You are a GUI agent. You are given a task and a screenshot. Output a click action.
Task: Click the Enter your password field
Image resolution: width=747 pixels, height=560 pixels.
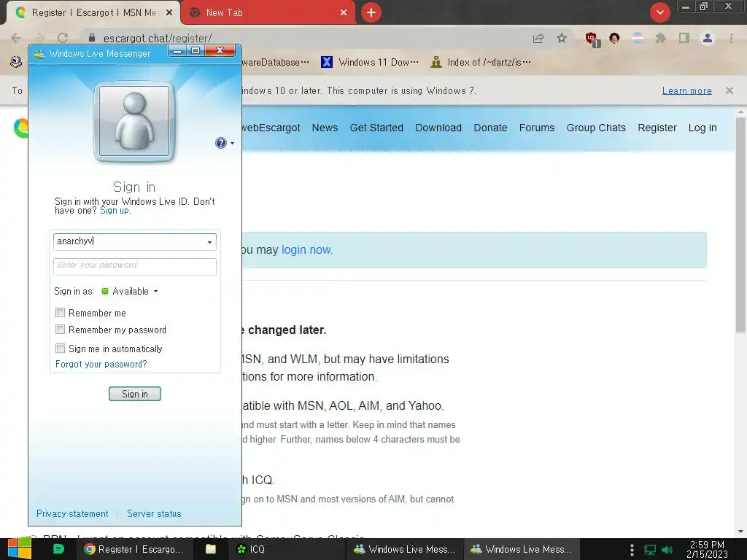pos(135,267)
